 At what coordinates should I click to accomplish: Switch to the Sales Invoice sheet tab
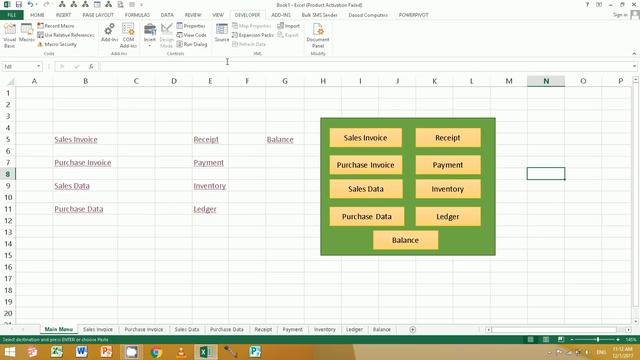(98, 329)
